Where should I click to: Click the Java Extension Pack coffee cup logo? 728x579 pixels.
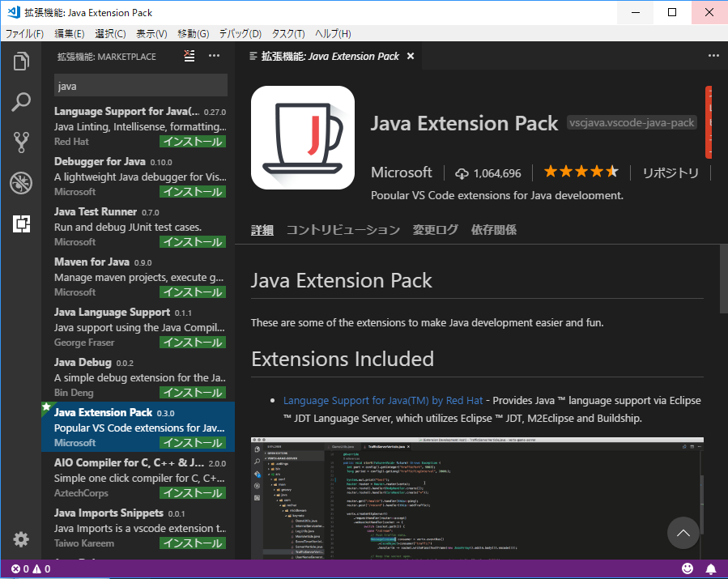tap(303, 138)
